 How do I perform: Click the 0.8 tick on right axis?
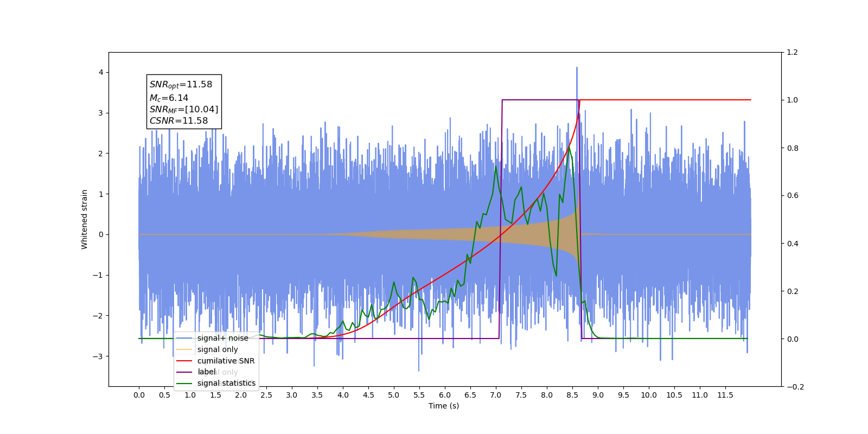tap(793, 148)
